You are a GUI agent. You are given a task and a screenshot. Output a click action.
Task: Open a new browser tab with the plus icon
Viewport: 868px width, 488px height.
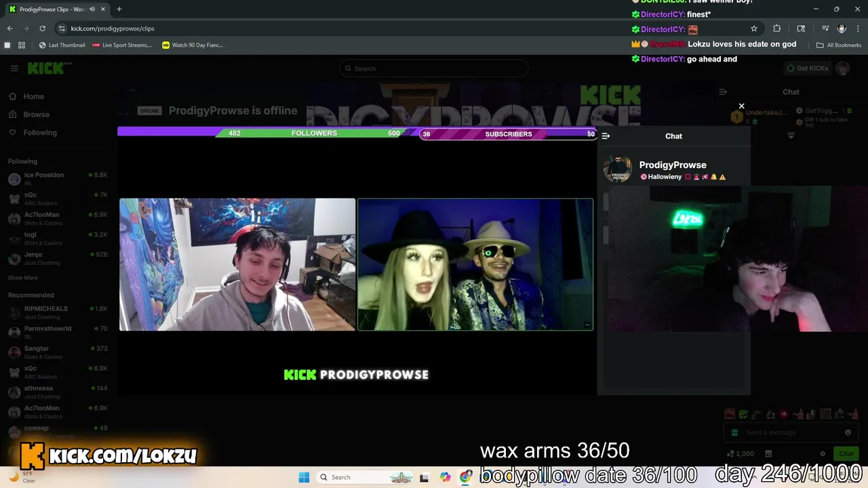119,9
